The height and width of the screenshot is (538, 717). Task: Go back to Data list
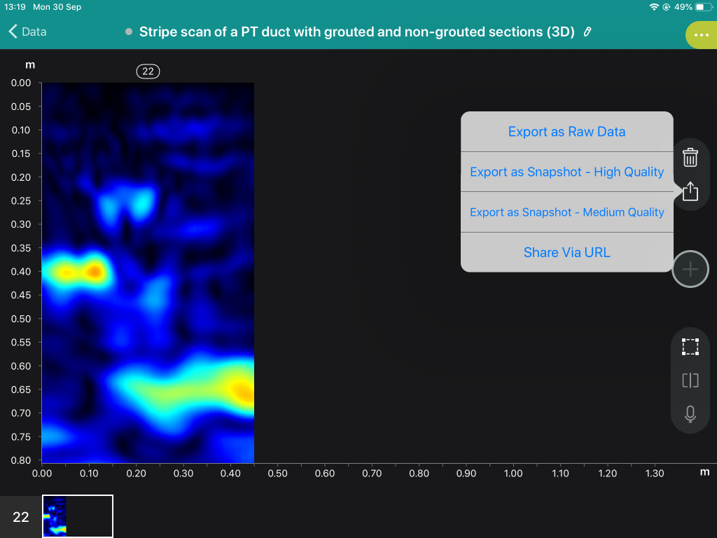[x=27, y=32]
